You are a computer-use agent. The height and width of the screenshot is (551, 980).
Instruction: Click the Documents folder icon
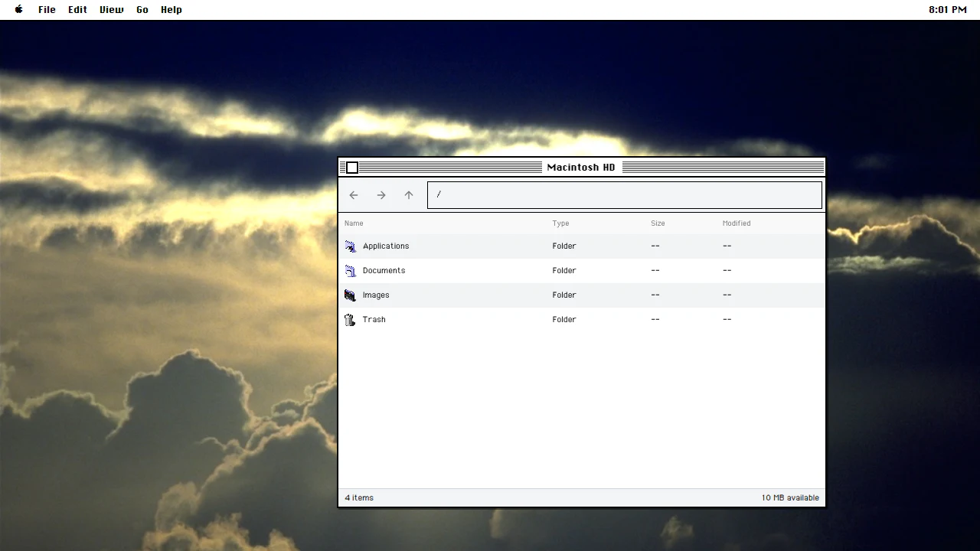(x=351, y=271)
